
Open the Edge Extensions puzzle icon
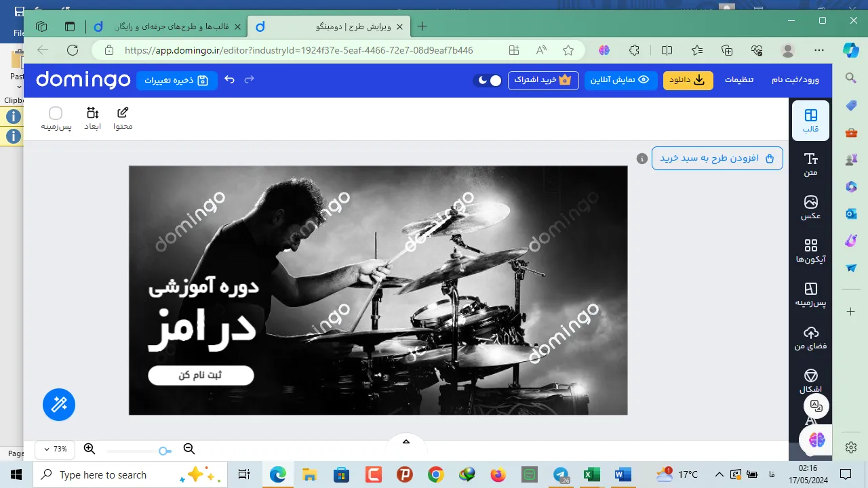click(635, 50)
